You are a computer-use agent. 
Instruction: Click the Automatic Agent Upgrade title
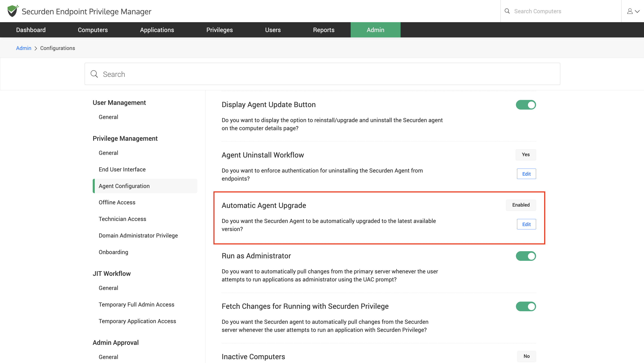[x=264, y=205]
